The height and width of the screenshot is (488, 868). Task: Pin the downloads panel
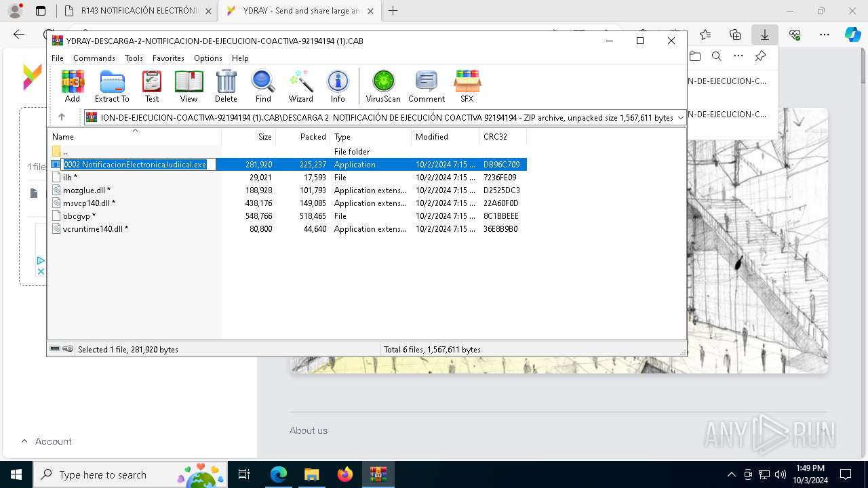(760, 56)
